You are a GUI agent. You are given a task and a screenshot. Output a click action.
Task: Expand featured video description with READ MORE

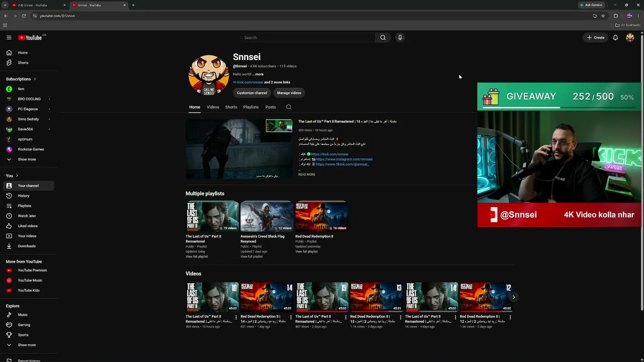coord(307,174)
